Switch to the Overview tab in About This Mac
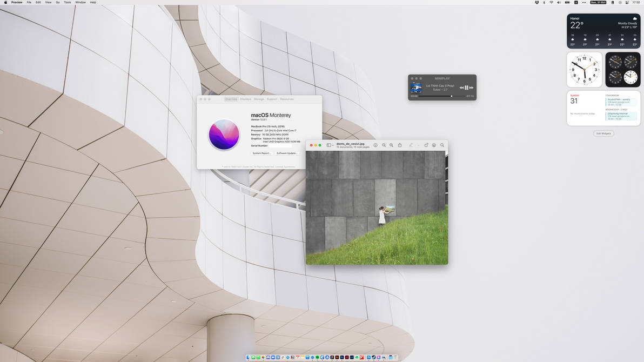This screenshot has height=362, width=644. pyautogui.click(x=231, y=99)
